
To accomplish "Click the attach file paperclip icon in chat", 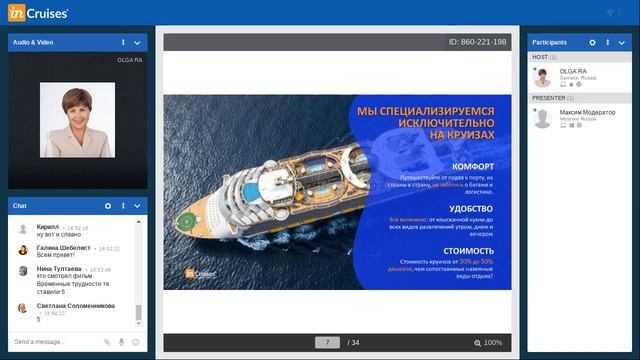I will [x=107, y=342].
